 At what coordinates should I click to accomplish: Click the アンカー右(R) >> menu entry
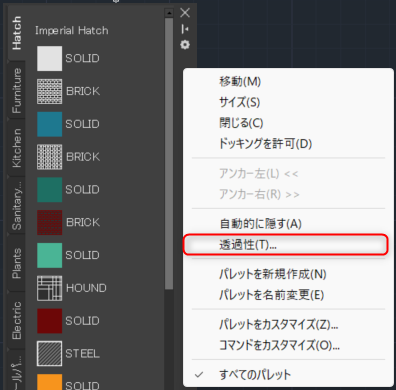[288, 194]
